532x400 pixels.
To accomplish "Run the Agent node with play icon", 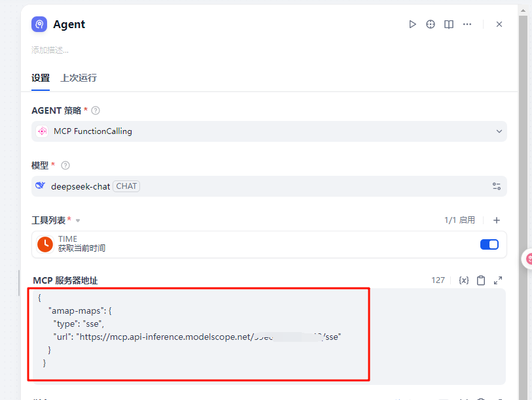I will [412, 24].
